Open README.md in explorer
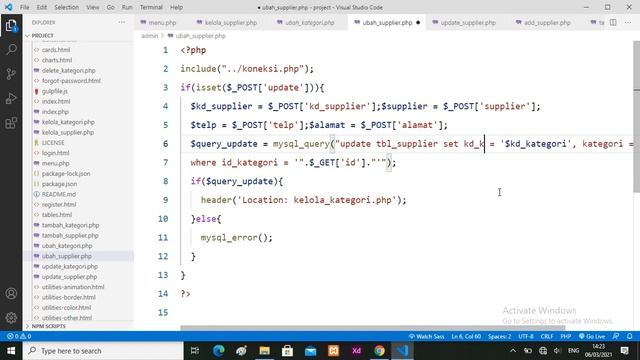640x360 pixels. (x=59, y=194)
